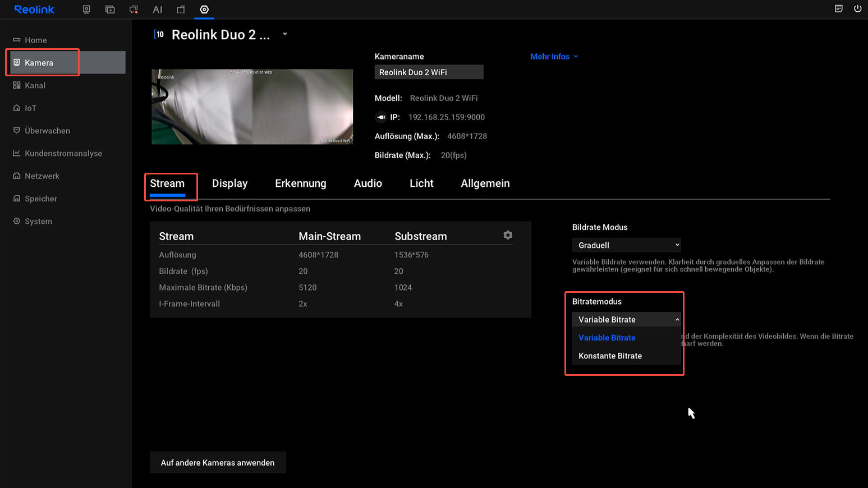868x488 pixels.
Task: Click Main-Stream resolution value 4608*1728
Action: coord(318,255)
